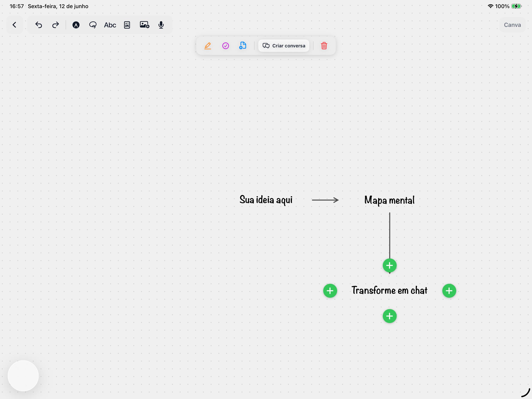Select the pen drawing tool
532x399 pixels.
pyautogui.click(x=76, y=25)
